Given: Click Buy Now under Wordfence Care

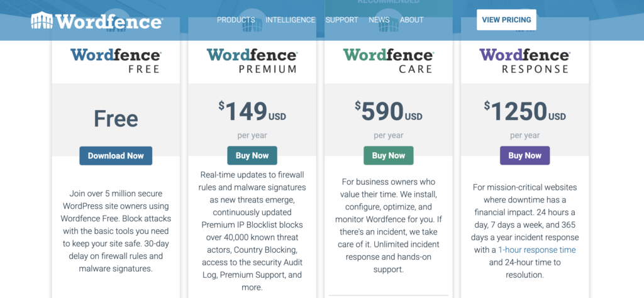Looking at the screenshot, I should pyautogui.click(x=389, y=155).
